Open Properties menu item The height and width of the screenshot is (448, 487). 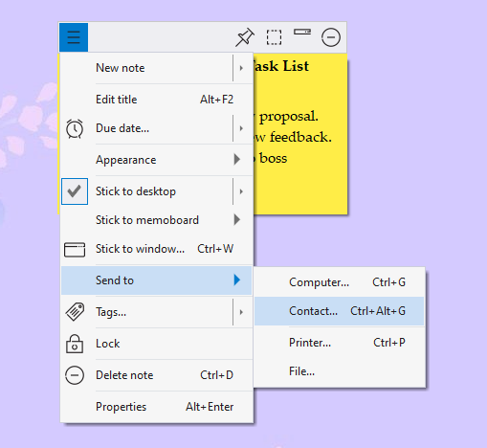[x=156, y=407]
